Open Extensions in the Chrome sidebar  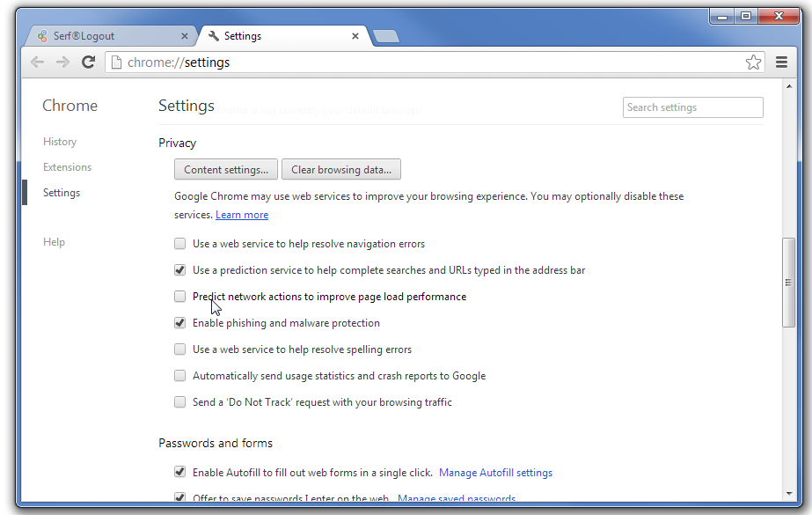(x=68, y=167)
